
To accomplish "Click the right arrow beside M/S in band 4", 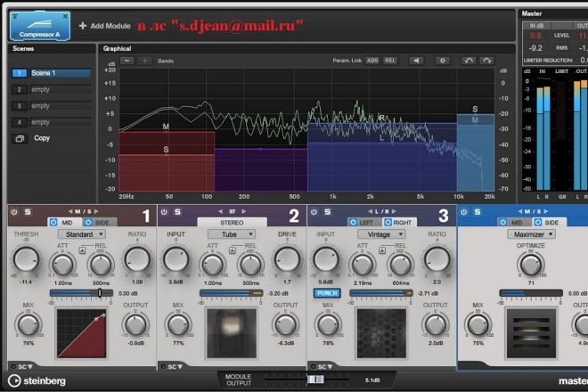I will click(545, 211).
